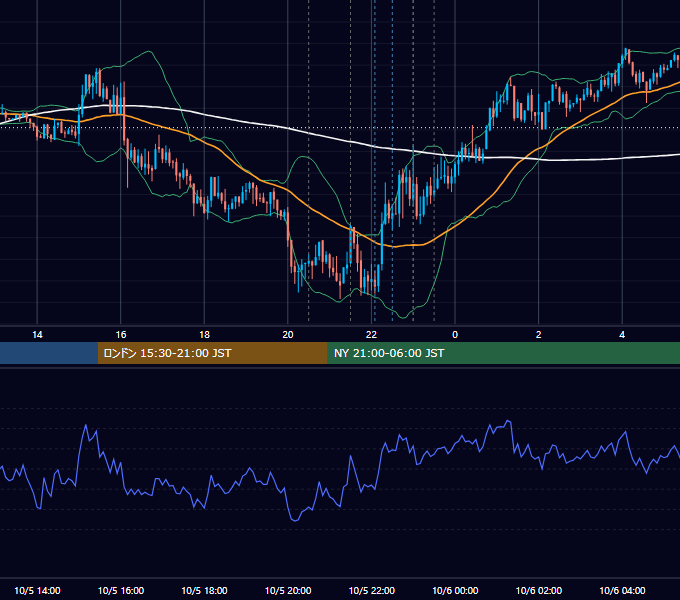680x600 pixels.
Task: Click the 18 hour label on the price chart axis
Action: click(204, 335)
